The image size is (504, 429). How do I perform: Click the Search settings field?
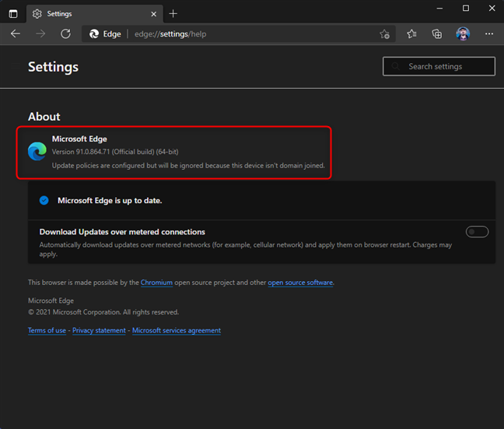click(439, 66)
